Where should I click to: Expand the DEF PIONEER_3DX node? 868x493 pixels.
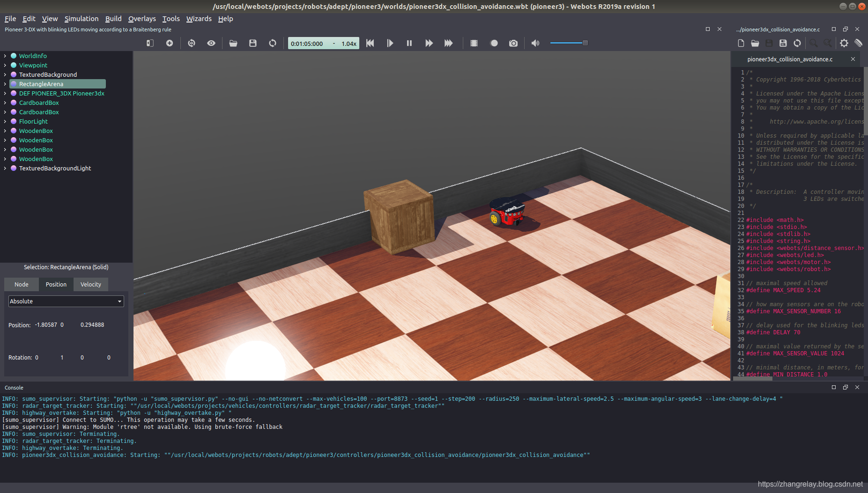5,93
